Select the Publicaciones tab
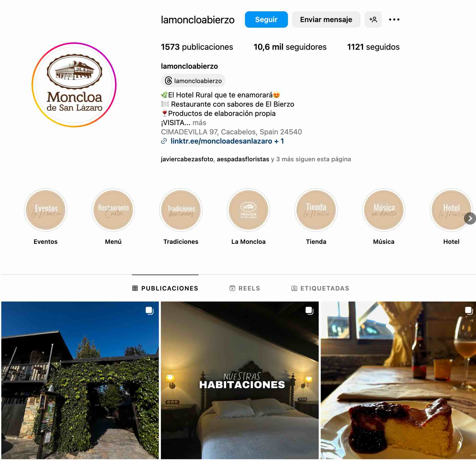Viewport: 476px width, 461px height. (x=165, y=288)
